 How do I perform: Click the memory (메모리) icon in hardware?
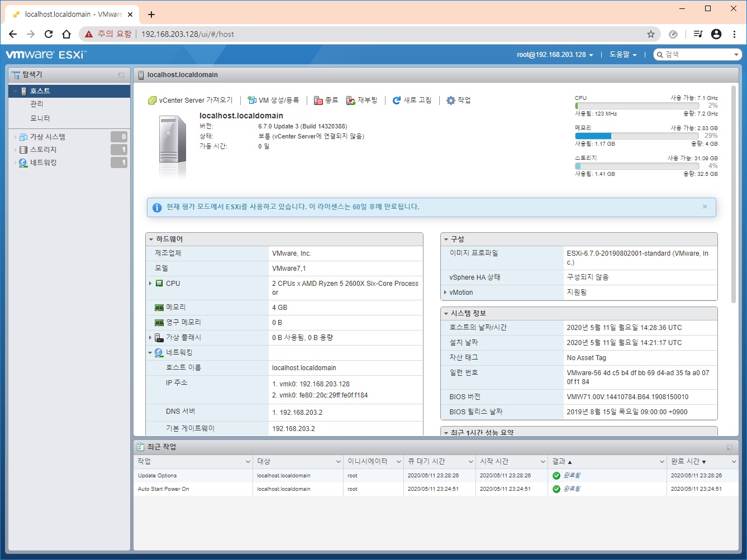(159, 308)
